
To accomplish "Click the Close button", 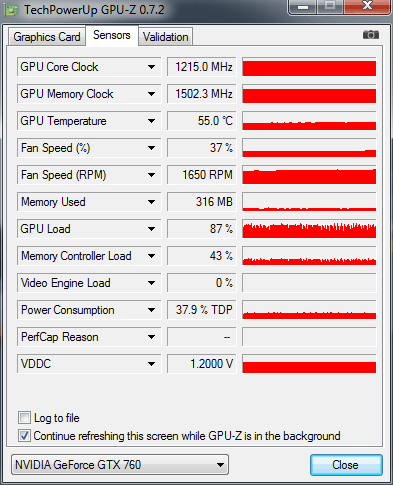I will point(346,465).
